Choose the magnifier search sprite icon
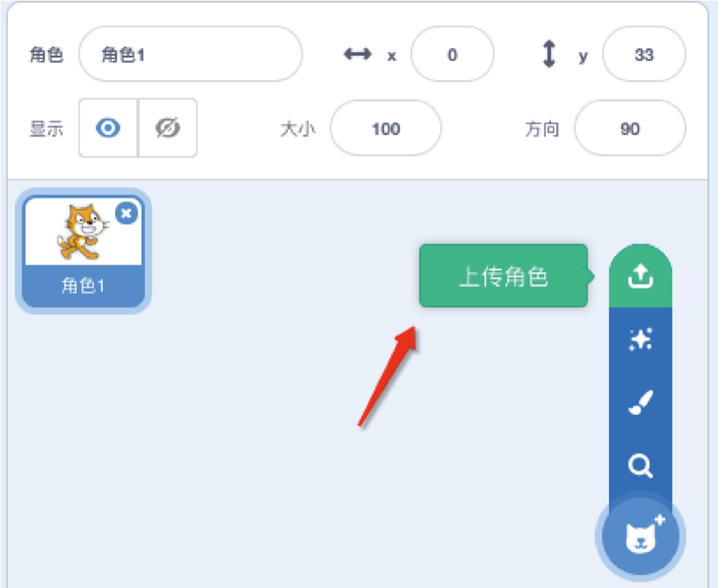718x588 pixels. (640, 465)
